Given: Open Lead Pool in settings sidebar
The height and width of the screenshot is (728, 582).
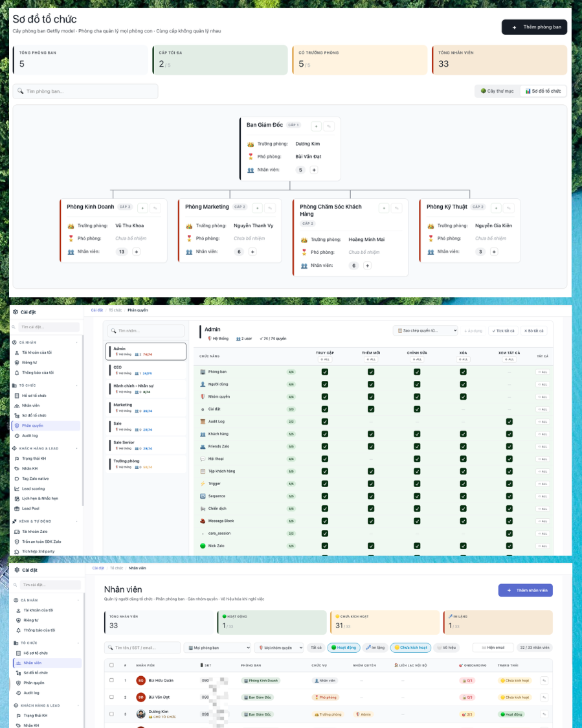Looking at the screenshot, I should 30,508.
